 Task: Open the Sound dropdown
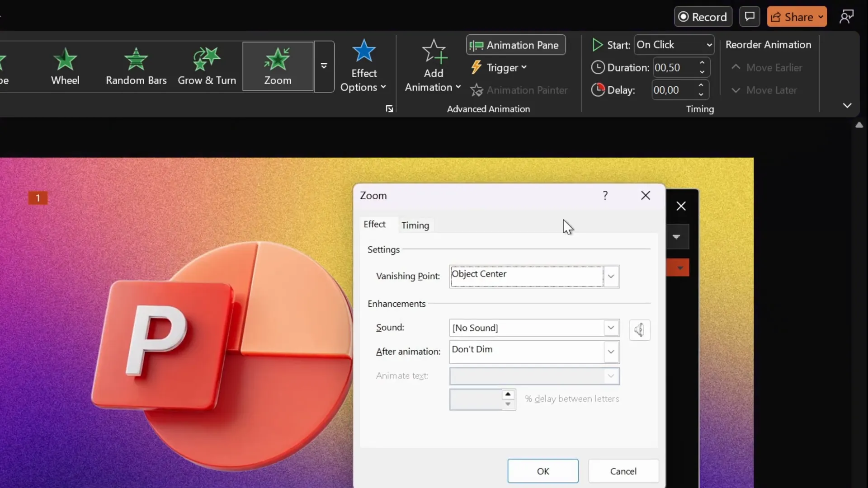point(611,328)
